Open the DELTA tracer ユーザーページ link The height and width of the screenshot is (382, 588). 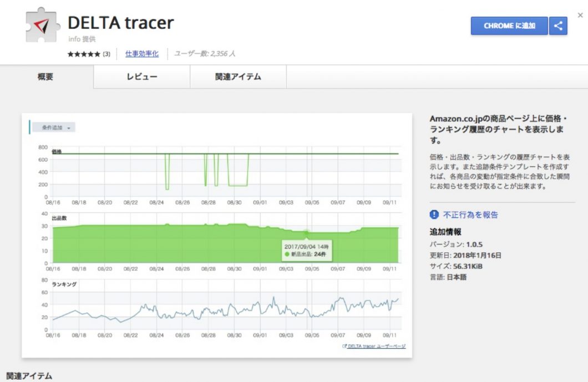(374, 346)
